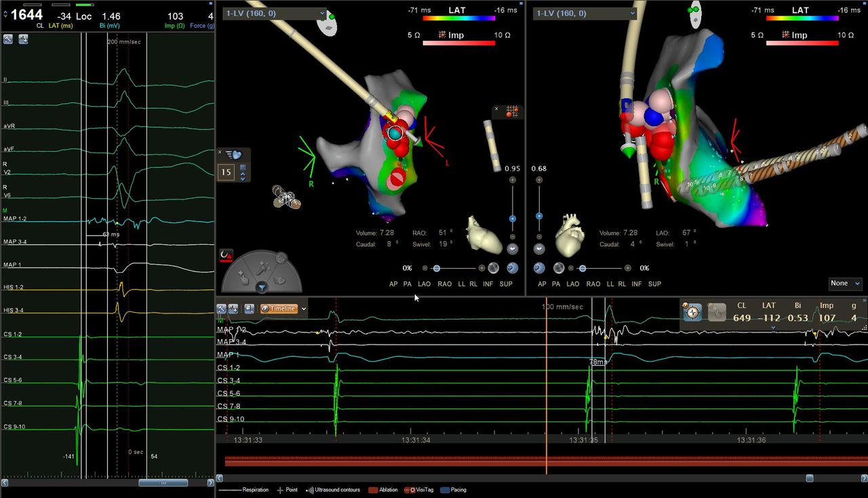
Task: Click the filter funnel icon in the palette
Action: click(x=261, y=288)
